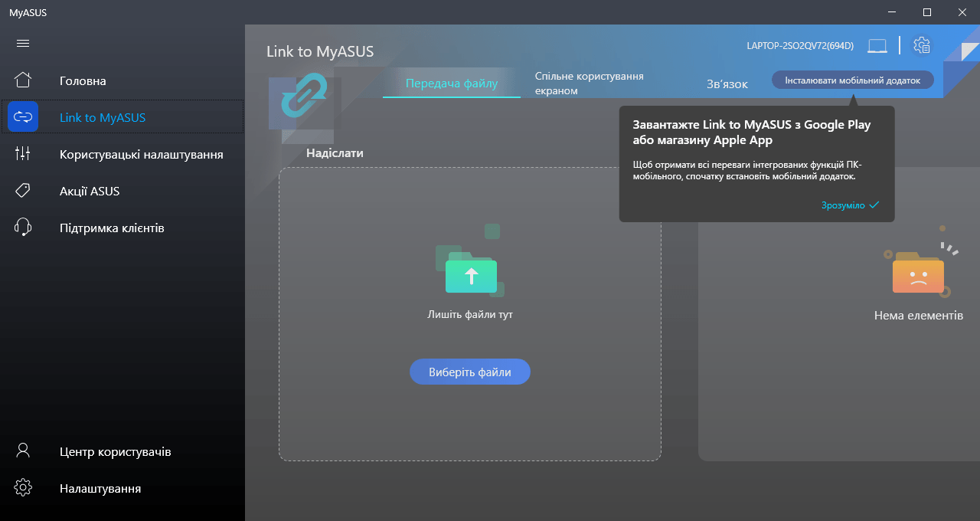The image size is (980, 521).
Task: Select Користувацькі налаштування menu item
Action: pos(122,154)
